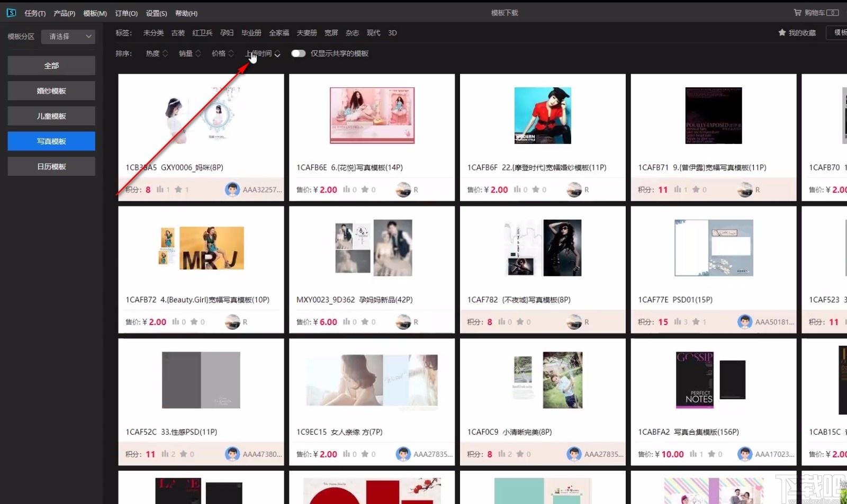847x504 pixels.
Task: Sort templates by 热度 popularity
Action: tap(156, 53)
